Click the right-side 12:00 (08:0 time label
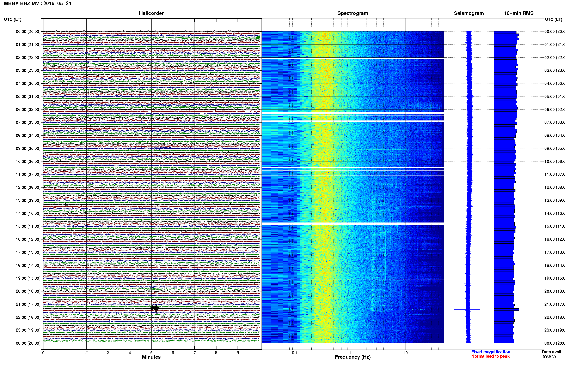 click(555, 187)
